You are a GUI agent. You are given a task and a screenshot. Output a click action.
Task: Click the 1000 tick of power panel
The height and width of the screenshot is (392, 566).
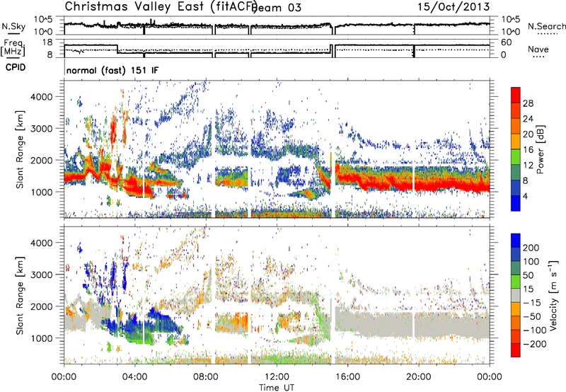pos(41,192)
